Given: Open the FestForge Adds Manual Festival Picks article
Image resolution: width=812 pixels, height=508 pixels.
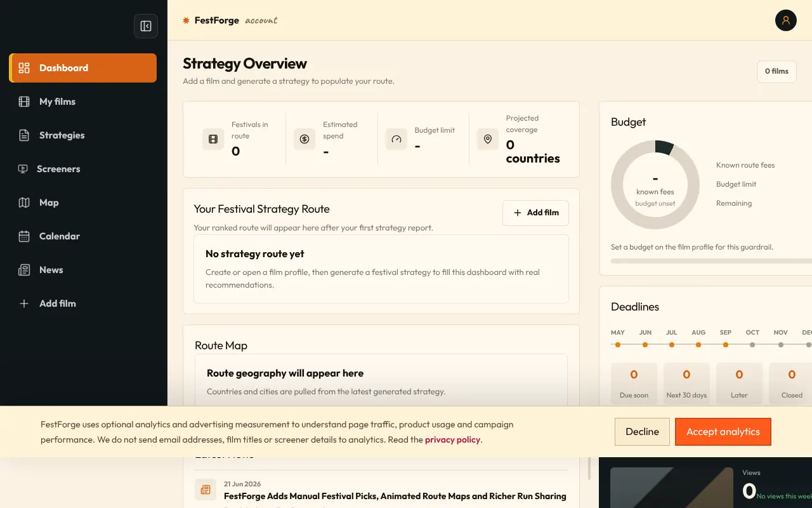Looking at the screenshot, I should coord(395,496).
